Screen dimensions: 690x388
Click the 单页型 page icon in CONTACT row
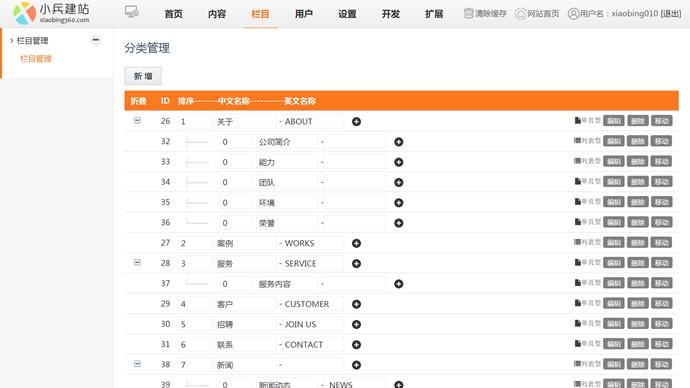(577, 344)
